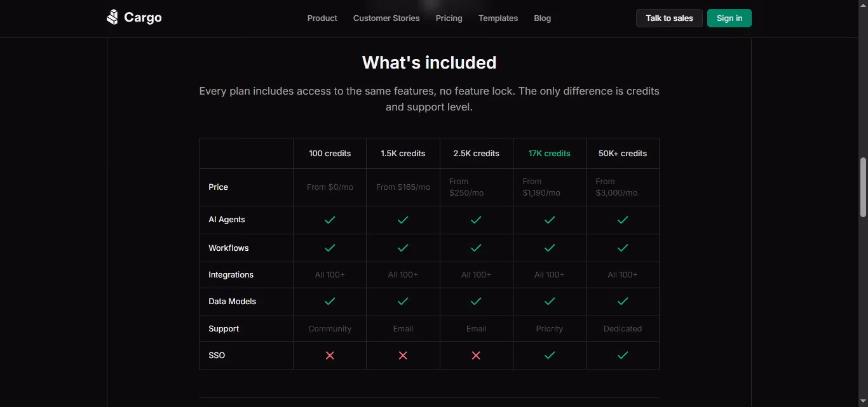Click SSO red cross for 1.5K credits

403,356
